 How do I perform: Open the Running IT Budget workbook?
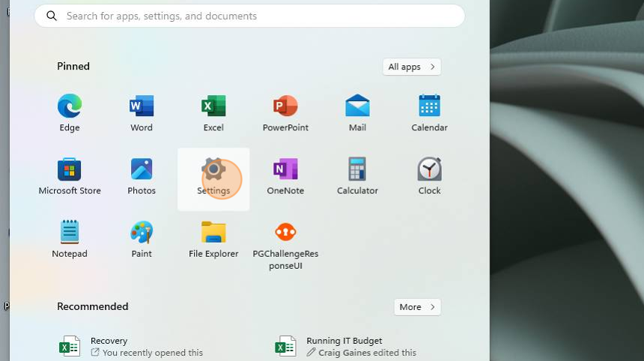point(345,346)
